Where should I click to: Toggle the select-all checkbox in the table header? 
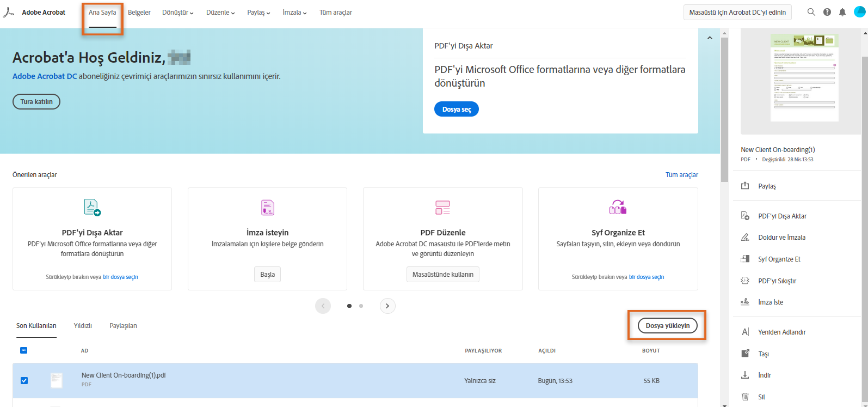[x=24, y=350]
